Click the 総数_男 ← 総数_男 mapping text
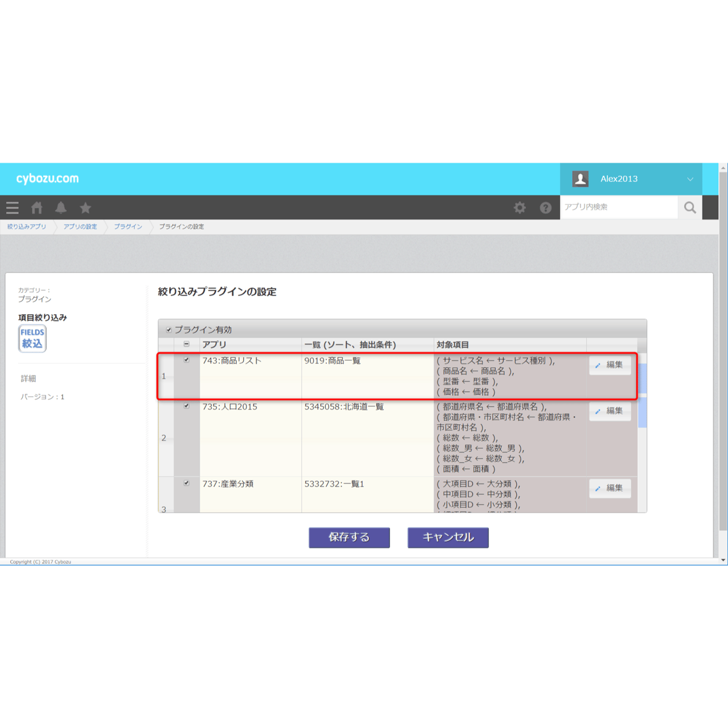 480,448
